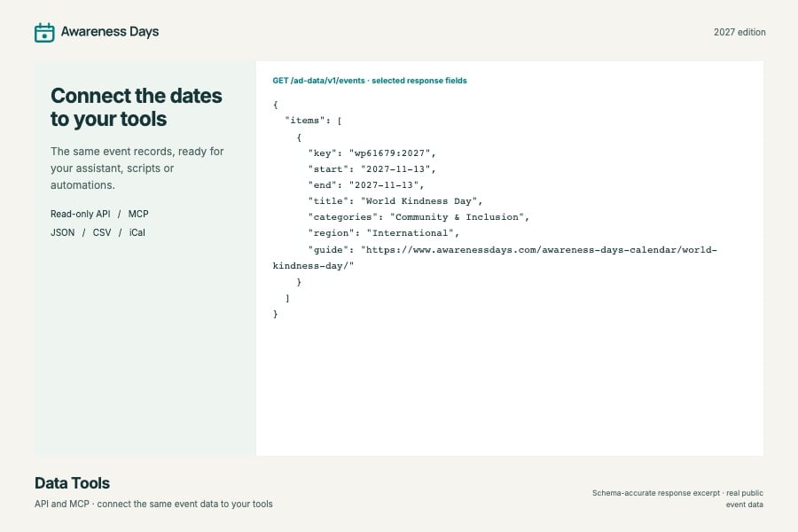Click the "items" key in the JSON
The height and width of the screenshot is (532, 798).
(x=304, y=121)
